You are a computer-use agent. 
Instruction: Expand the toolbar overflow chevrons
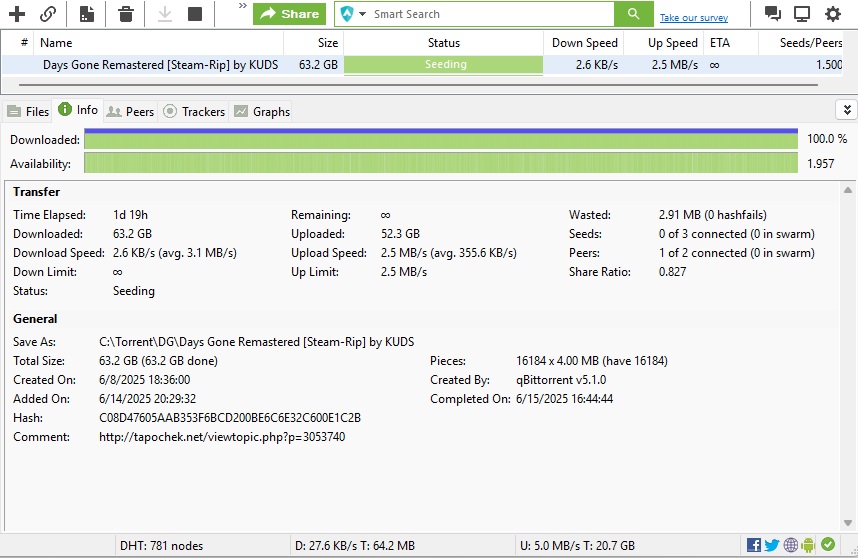point(243,6)
